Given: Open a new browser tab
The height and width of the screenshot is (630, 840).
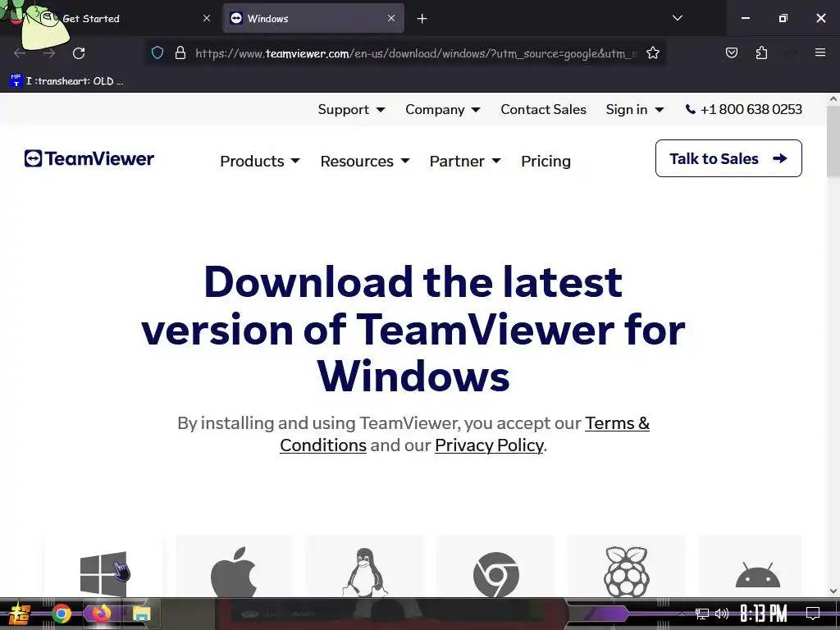Looking at the screenshot, I should click(422, 19).
